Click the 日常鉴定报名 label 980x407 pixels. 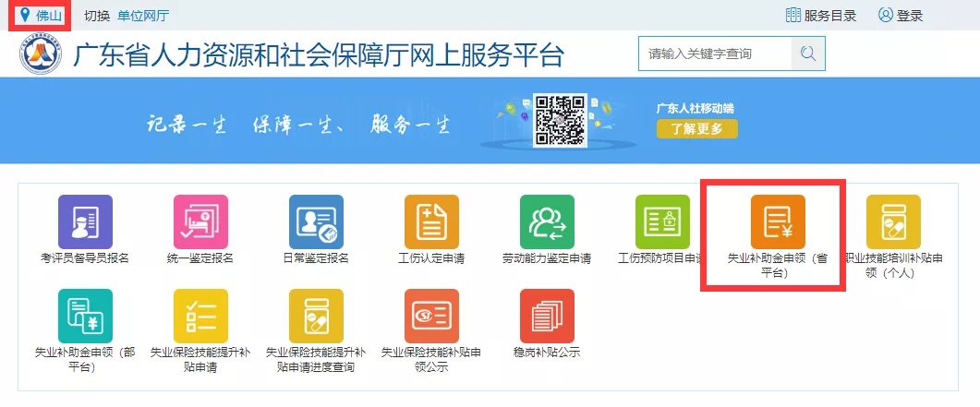[x=316, y=257]
